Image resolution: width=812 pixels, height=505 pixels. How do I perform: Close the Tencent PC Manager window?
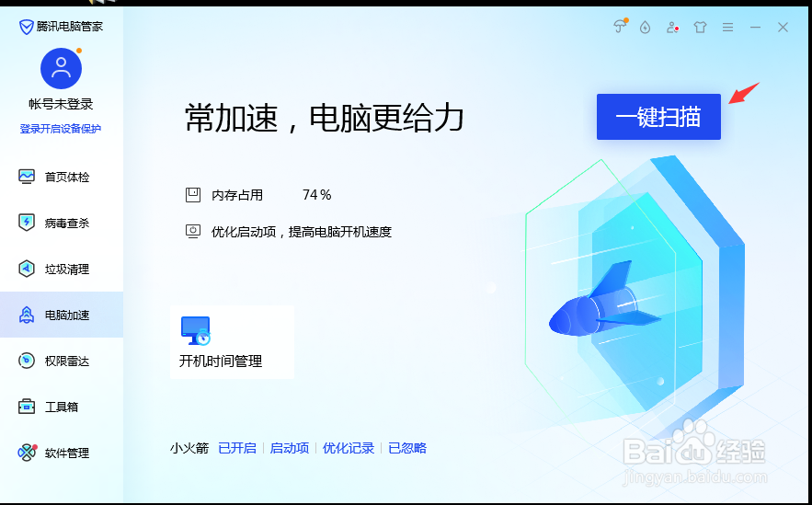point(783,27)
